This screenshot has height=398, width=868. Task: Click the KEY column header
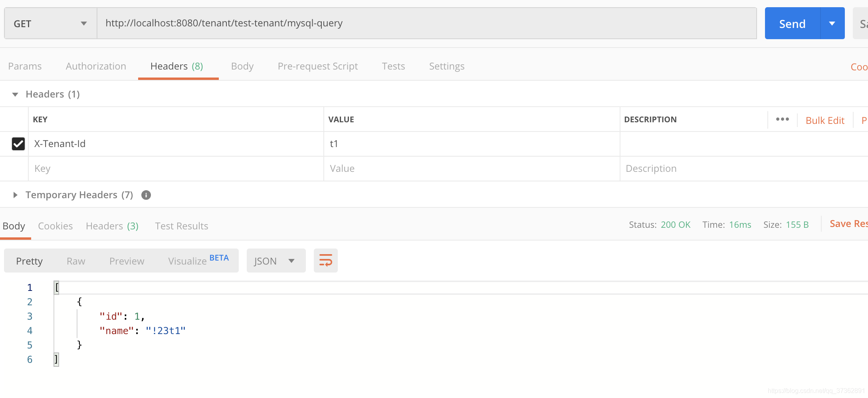40,119
